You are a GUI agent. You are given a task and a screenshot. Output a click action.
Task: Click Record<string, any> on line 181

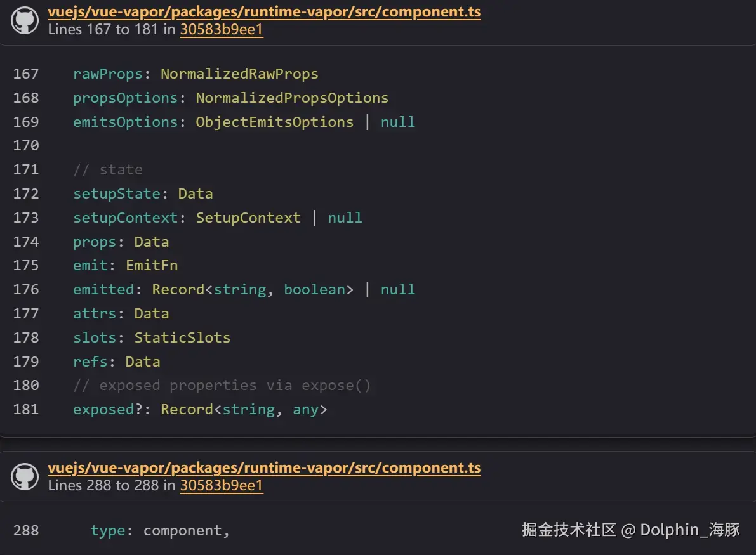pos(243,409)
